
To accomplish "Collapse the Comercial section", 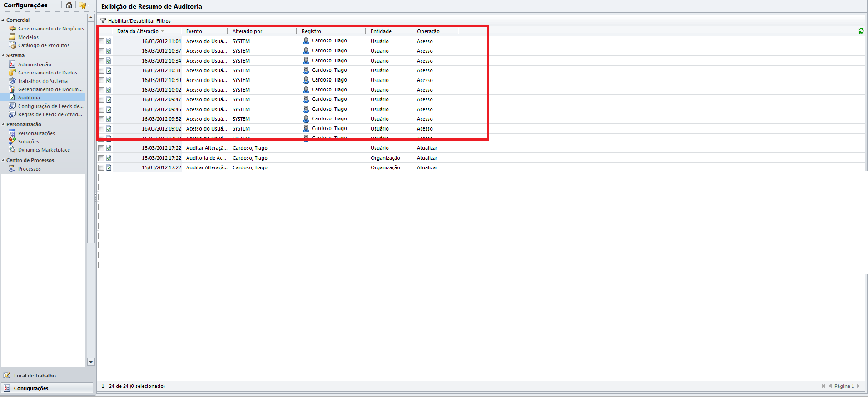I will click(x=3, y=20).
